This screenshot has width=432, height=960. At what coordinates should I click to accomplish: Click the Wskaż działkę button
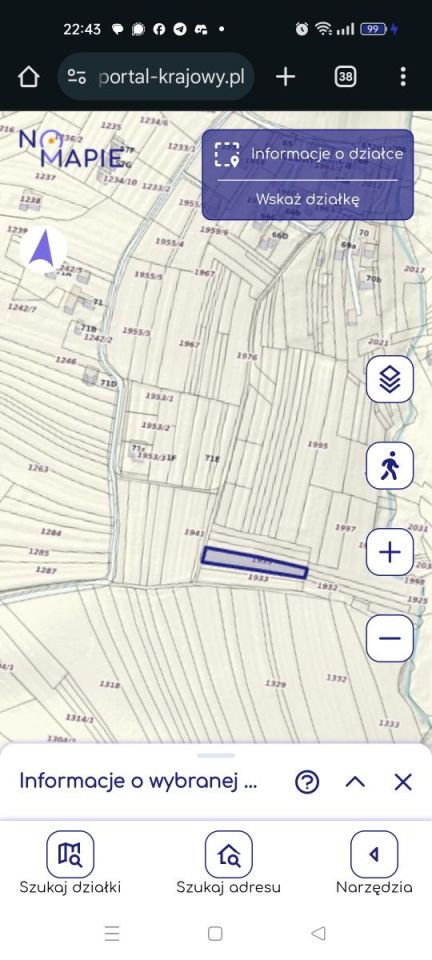click(308, 200)
